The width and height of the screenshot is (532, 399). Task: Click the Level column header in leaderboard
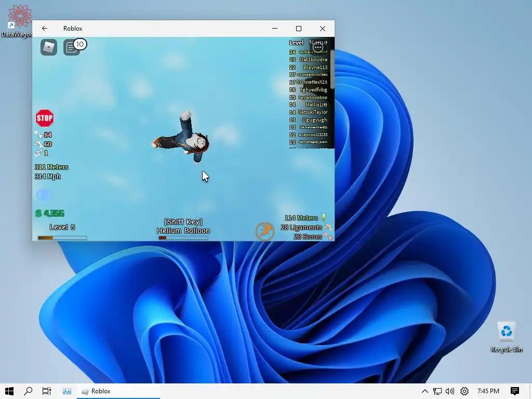tap(296, 43)
